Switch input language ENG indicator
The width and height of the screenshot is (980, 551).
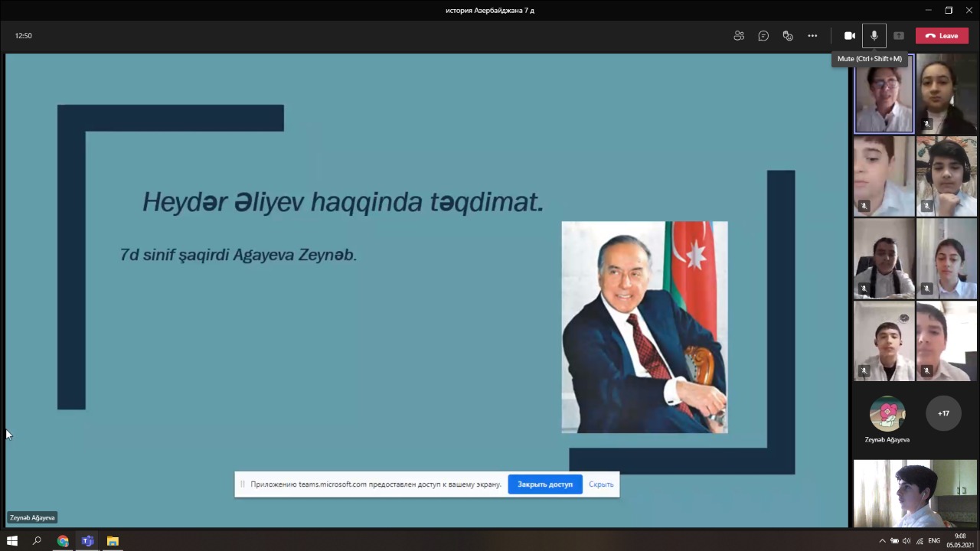point(934,541)
